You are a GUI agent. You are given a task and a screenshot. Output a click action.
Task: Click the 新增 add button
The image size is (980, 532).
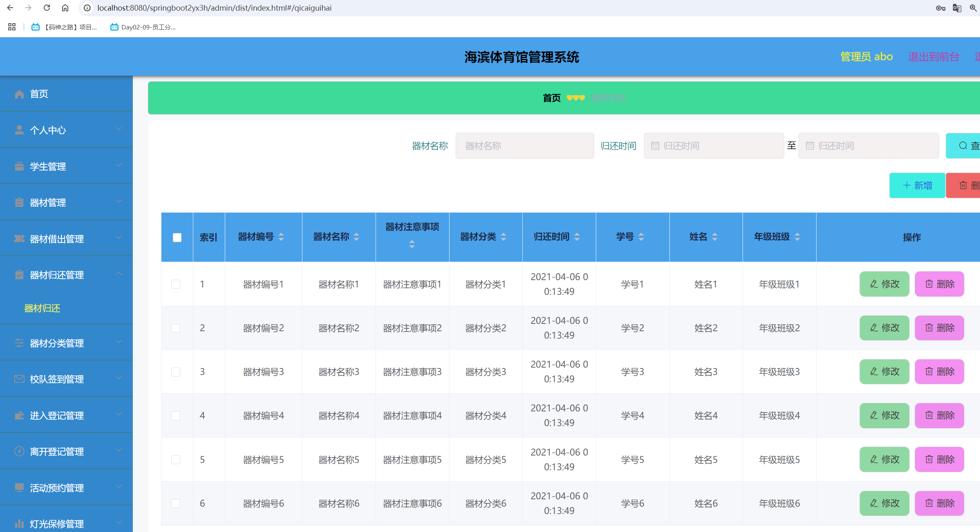(x=917, y=185)
